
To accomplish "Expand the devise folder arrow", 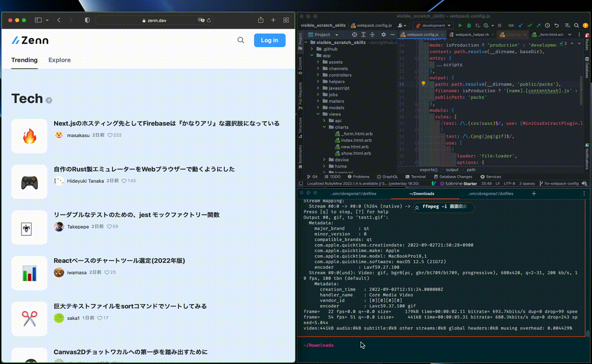I will (x=325, y=160).
